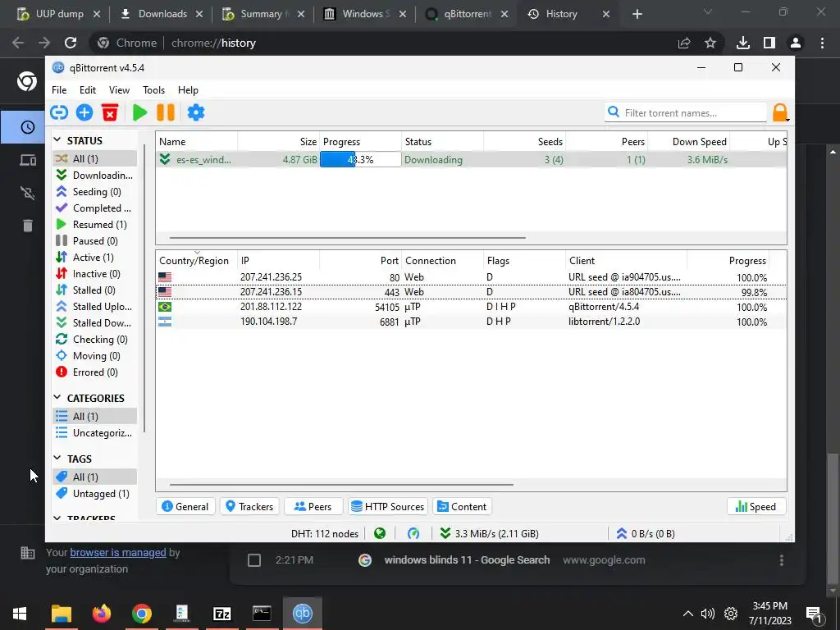Viewport: 840px width, 630px height.
Task: Select the Stalled Uploading filter
Action: tap(95, 307)
